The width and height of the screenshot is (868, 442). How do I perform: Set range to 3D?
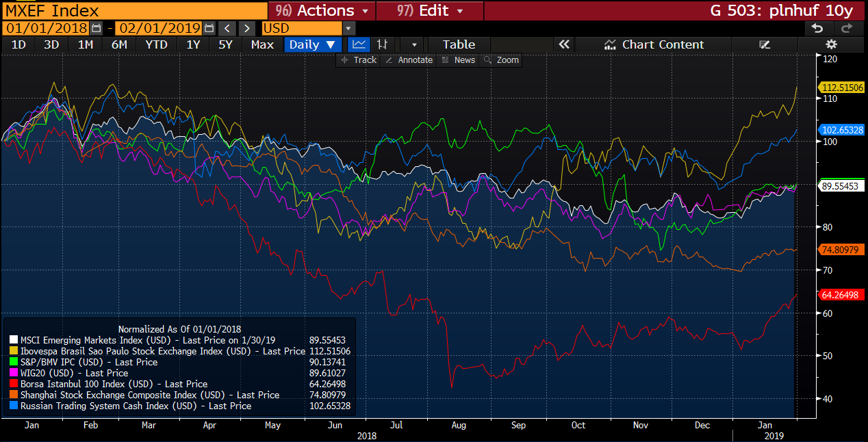coord(51,44)
